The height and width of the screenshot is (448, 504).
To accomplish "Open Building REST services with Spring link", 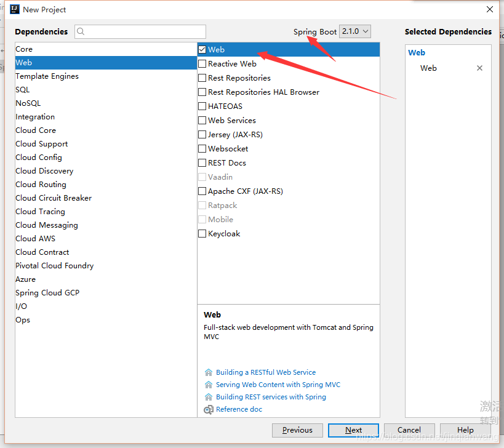I will [x=271, y=397].
